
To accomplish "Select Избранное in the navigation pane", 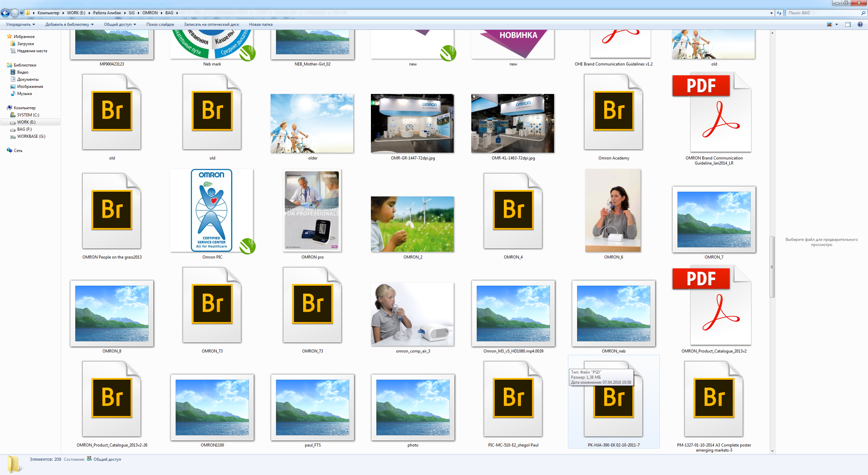I will pyautogui.click(x=24, y=37).
